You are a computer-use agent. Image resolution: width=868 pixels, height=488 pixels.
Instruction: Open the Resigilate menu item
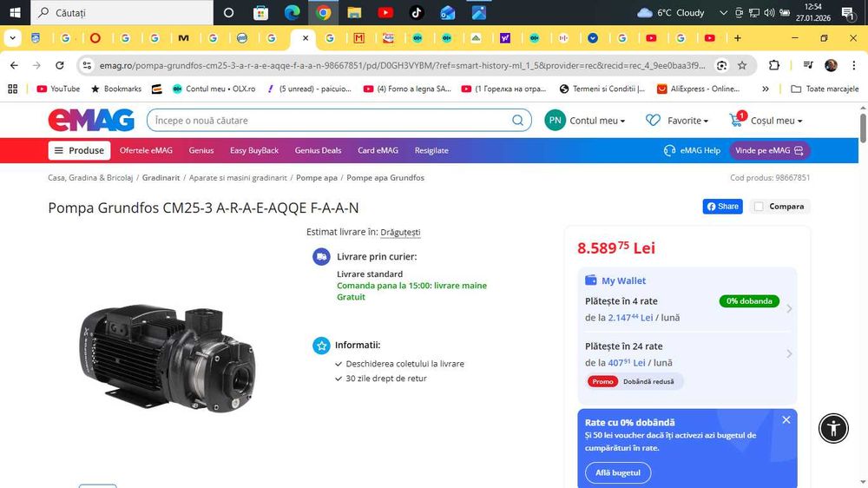431,150
